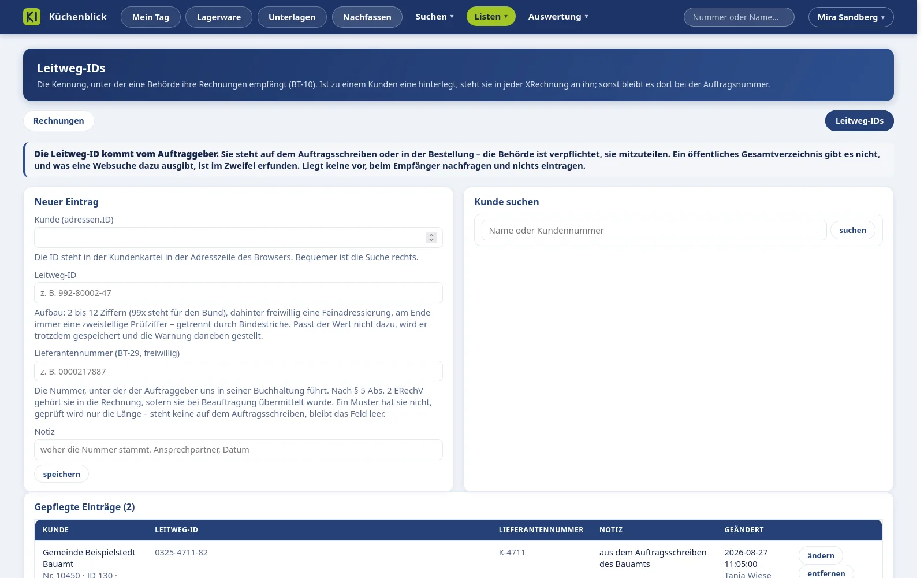This screenshot has width=924, height=578.
Task: Focus the Nummer oder Name search box
Action: click(x=739, y=17)
